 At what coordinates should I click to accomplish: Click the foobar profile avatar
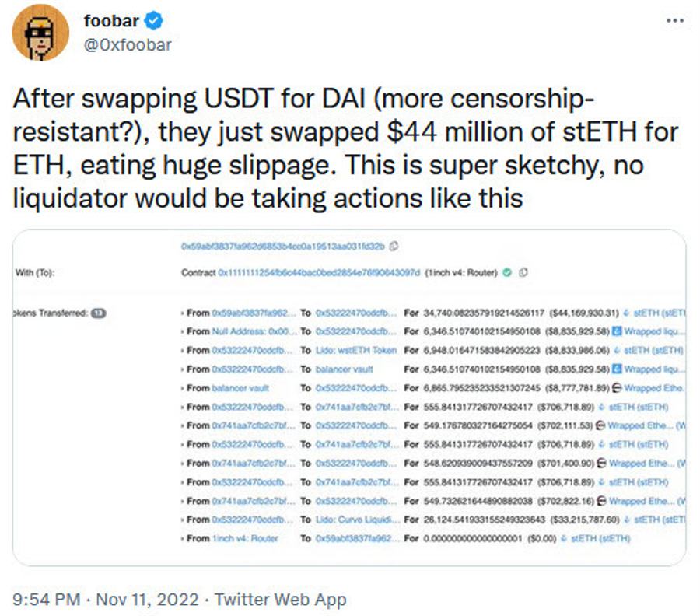pos(40,33)
